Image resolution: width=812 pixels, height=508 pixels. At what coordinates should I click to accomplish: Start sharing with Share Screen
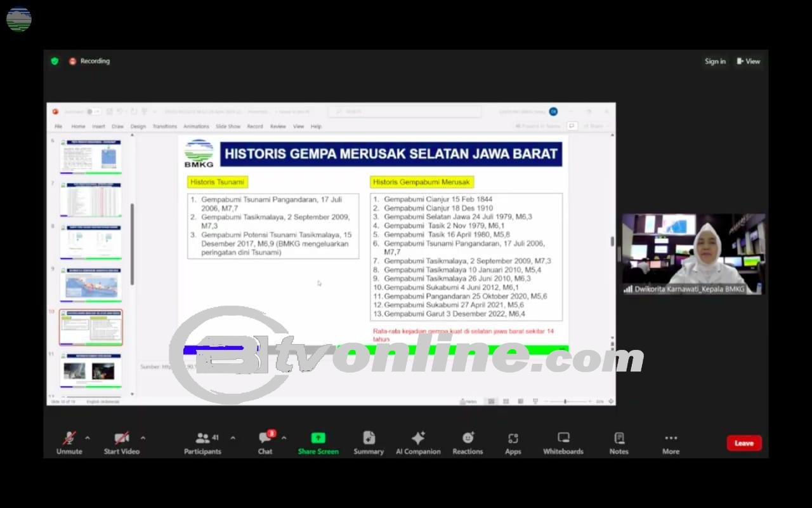tap(318, 438)
